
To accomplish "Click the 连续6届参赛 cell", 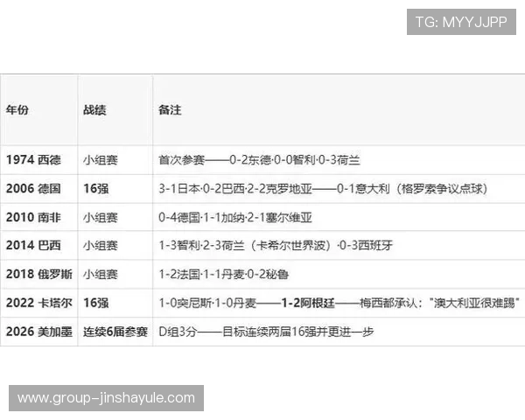I will point(115,332).
